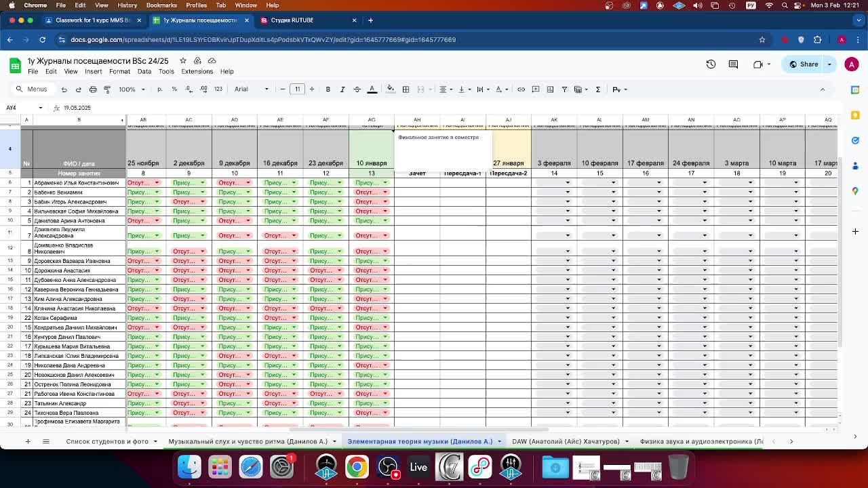Open Google Maps side panel icon
This screenshot has width=868, height=488.
856,191
